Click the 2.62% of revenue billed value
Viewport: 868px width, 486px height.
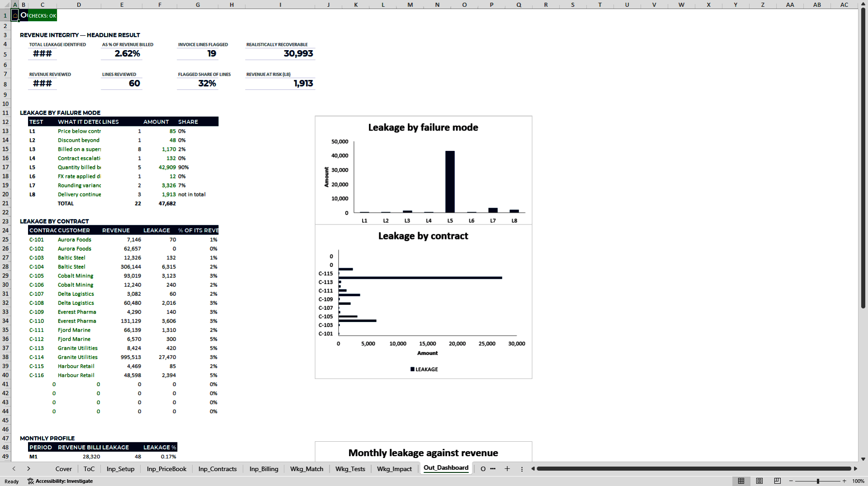point(122,53)
